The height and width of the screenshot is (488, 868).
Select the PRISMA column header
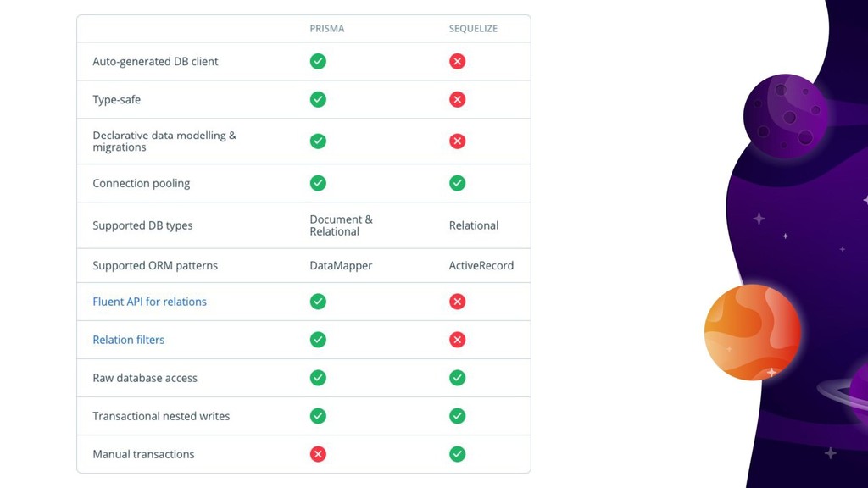click(x=326, y=29)
